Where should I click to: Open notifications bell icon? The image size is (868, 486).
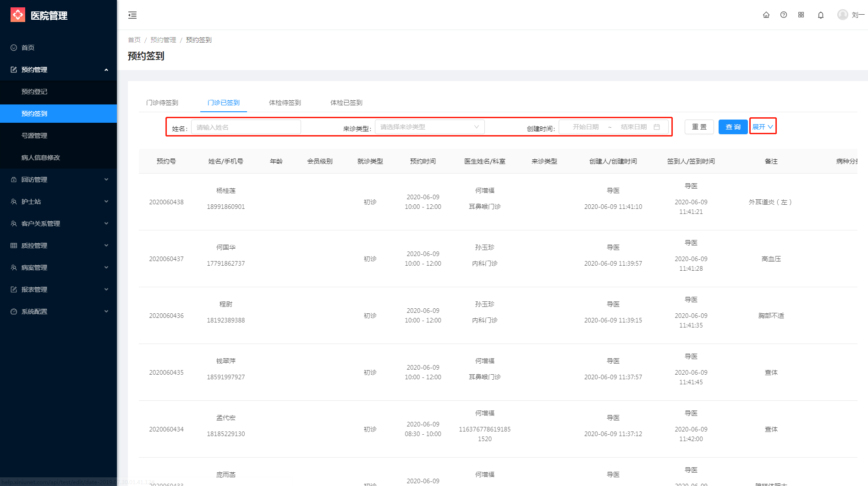click(821, 15)
